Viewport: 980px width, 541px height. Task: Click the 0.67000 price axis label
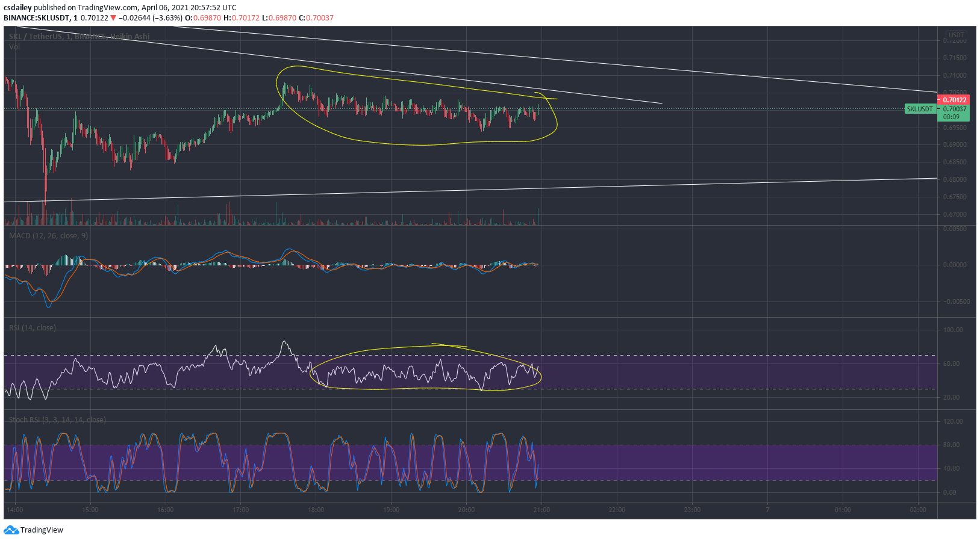(955, 214)
